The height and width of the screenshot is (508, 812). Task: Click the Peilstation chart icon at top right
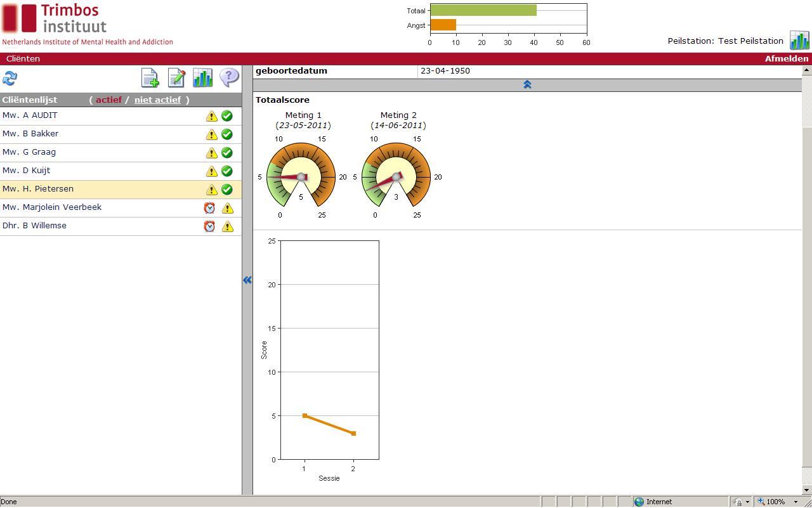point(799,41)
